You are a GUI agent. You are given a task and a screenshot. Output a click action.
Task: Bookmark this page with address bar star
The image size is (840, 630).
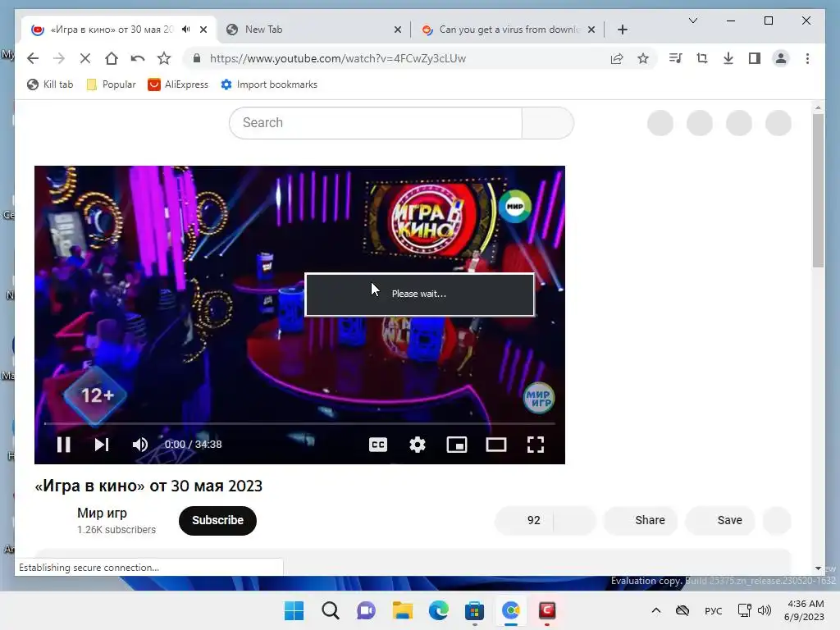[x=643, y=58]
